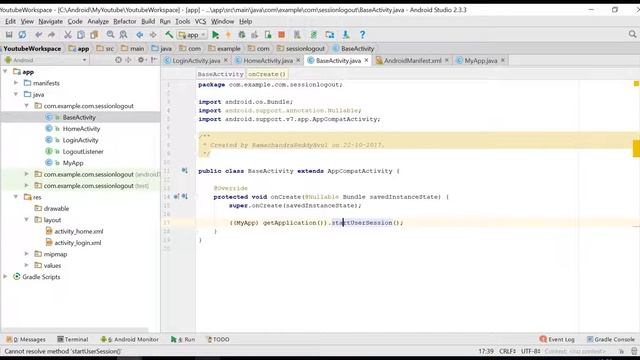The image size is (640, 360).
Task: Click the sessionlogout breadcrumb
Action: click(301, 49)
